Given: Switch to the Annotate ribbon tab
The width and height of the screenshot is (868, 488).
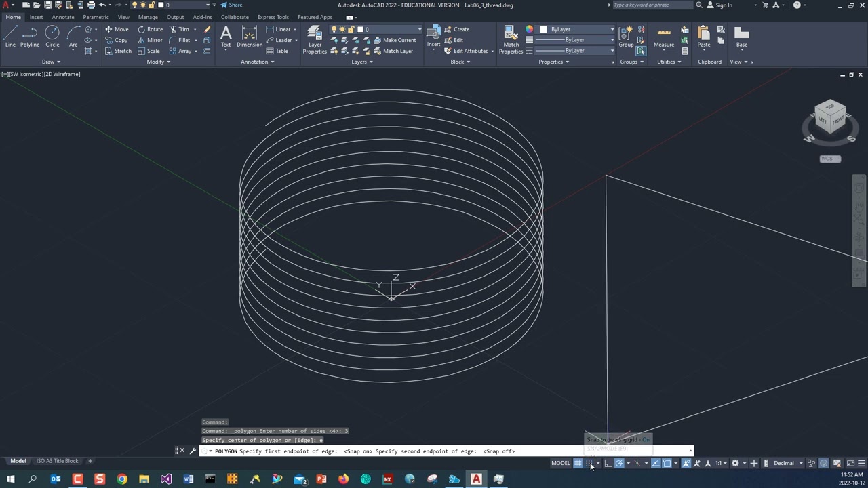Looking at the screenshot, I should [x=63, y=17].
